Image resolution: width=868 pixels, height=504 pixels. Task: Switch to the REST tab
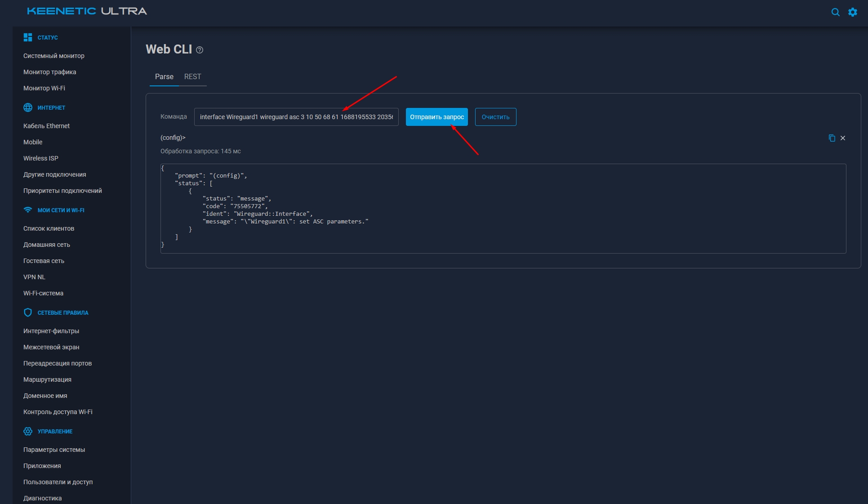click(192, 76)
